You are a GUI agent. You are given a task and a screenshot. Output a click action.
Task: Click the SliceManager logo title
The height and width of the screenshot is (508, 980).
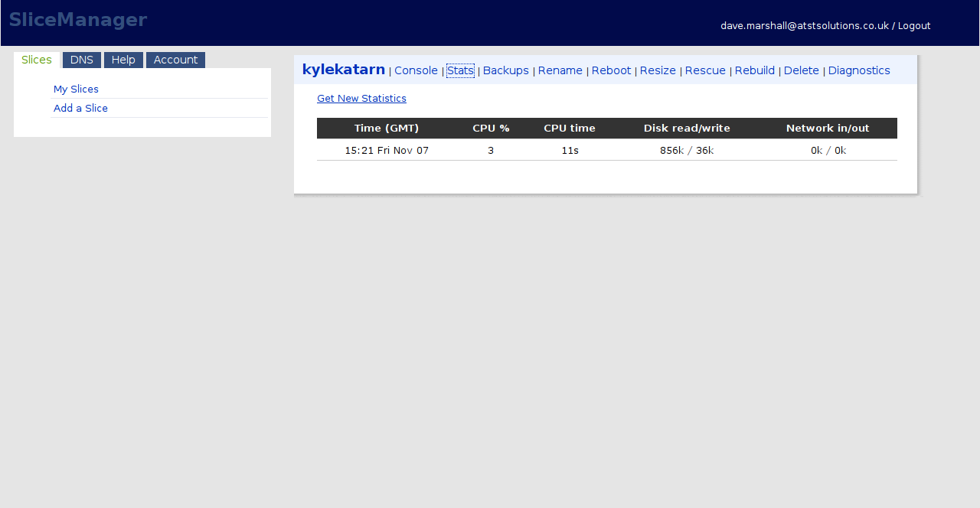click(x=78, y=20)
